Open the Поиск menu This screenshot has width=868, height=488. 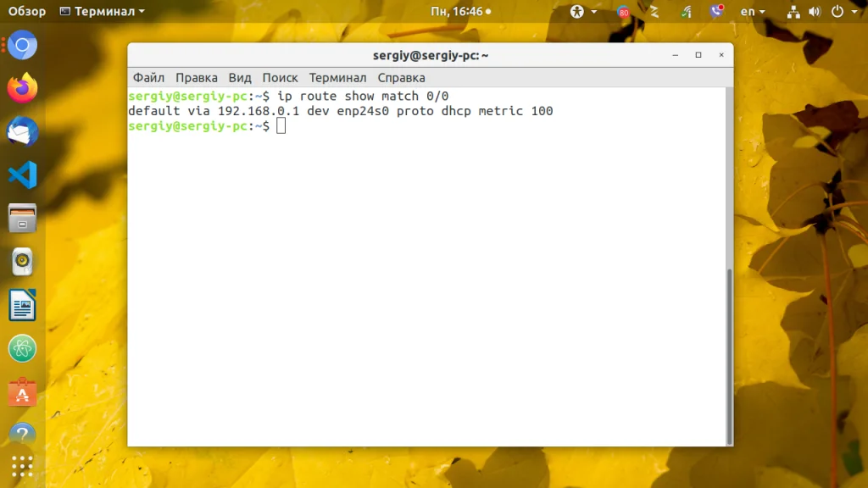[280, 78]
